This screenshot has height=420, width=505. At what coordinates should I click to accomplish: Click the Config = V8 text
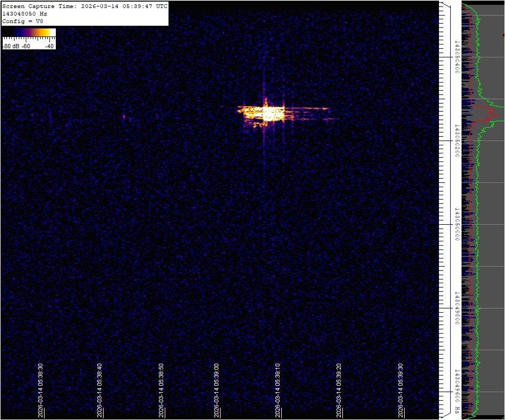coord(23,21)
